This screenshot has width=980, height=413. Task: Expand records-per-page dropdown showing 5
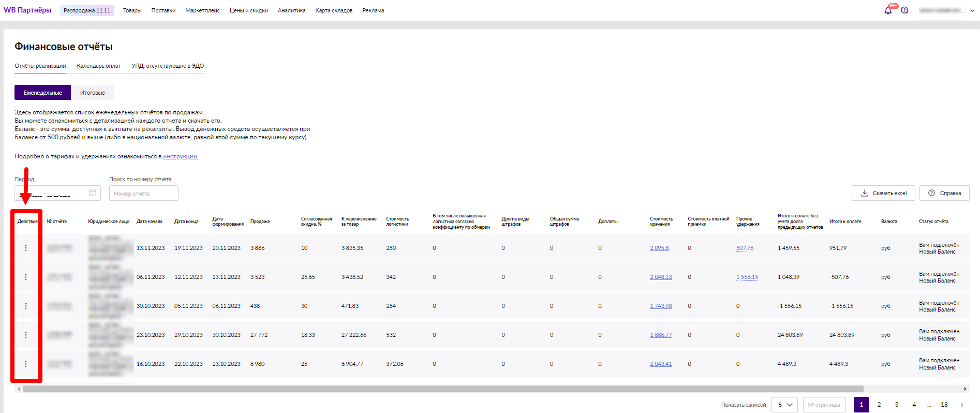coord(784,405)
